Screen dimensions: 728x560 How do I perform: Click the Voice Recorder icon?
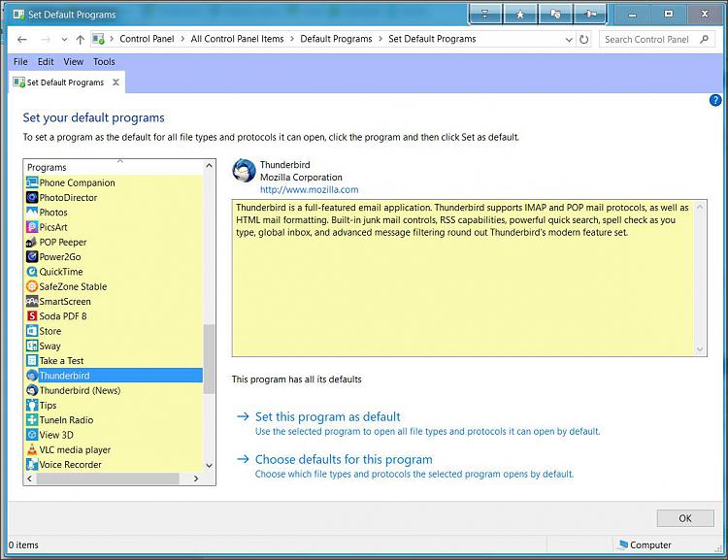[x=32, y=464]
